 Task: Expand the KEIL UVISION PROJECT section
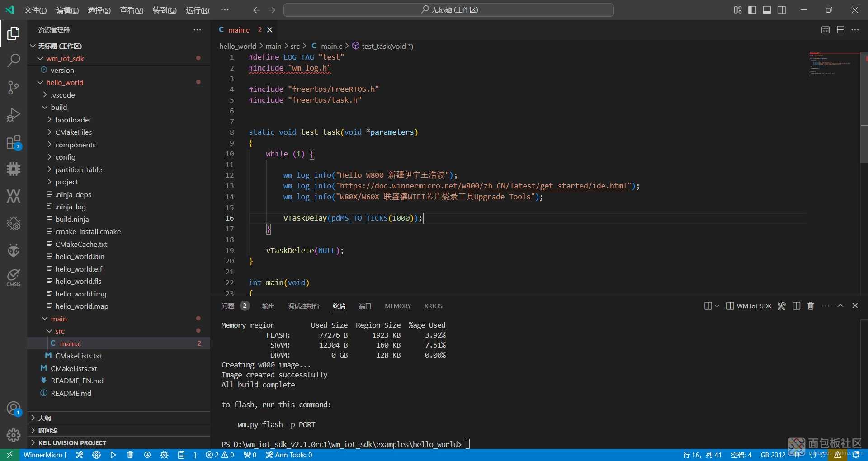tap(119, 443)
